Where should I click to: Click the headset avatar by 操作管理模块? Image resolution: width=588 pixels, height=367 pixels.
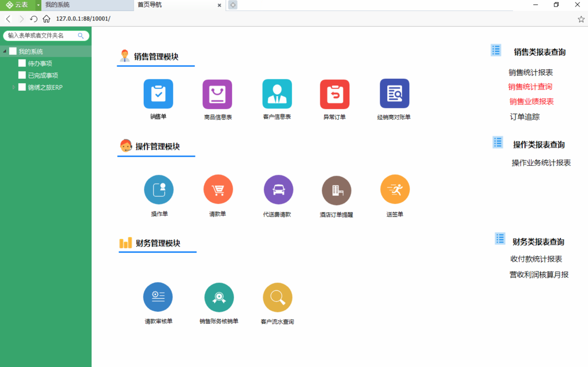(126, 146)
